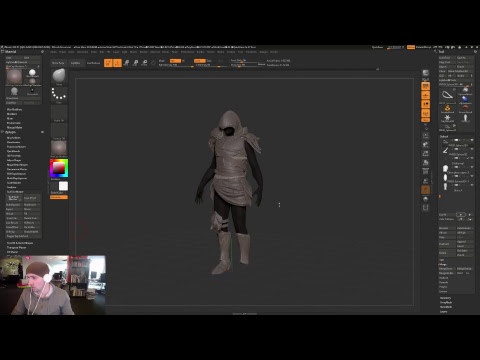The width and height of the screenshot is (480, 360).
Task: Click the Rotate navigation button
Action: coord(426,162)
